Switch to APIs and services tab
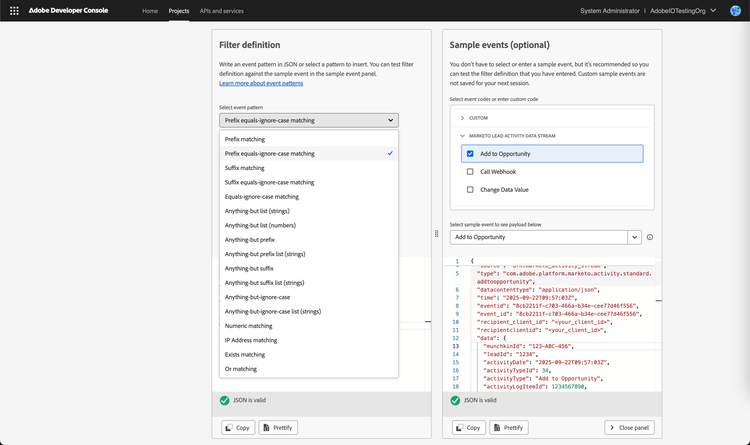The width and height of the screenshot is (750, 445). [x=221, y=11]
